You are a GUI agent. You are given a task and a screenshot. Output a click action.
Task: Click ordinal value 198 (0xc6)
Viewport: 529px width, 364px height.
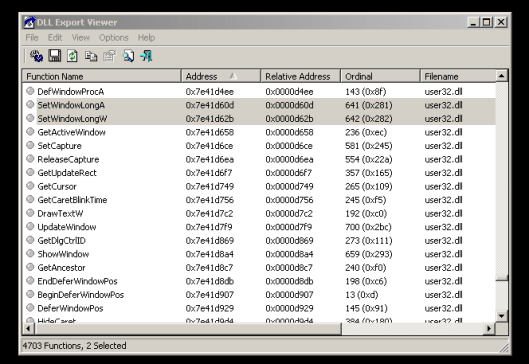(x=366, y=281)
